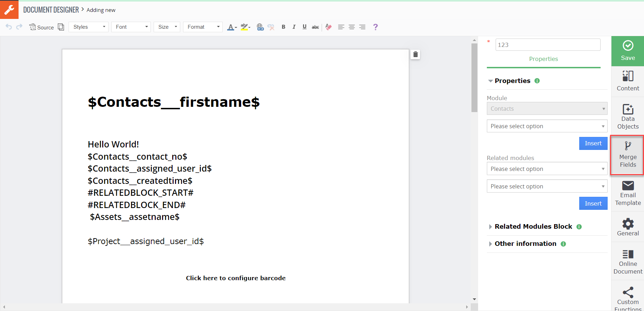Click the template name field containing 123
Viewport: 644px width, 311px height.
pos(548,45)
